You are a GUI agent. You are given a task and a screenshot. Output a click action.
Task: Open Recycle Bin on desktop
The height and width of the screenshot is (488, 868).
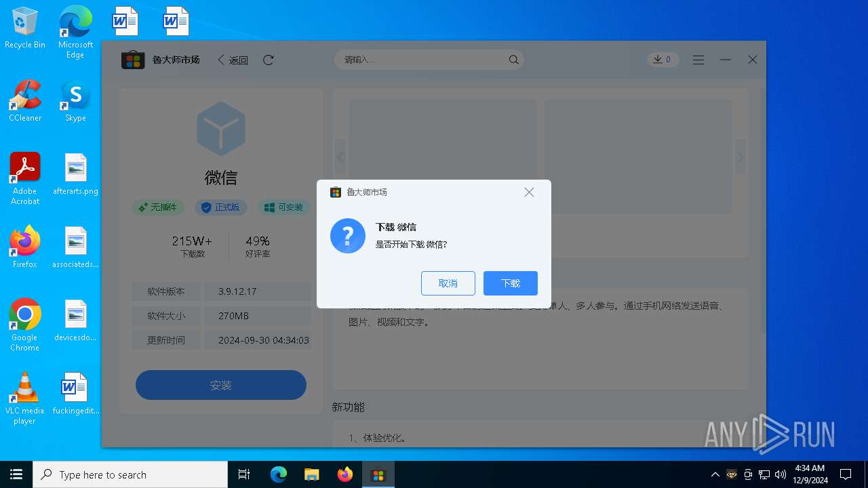pos(25,28)
